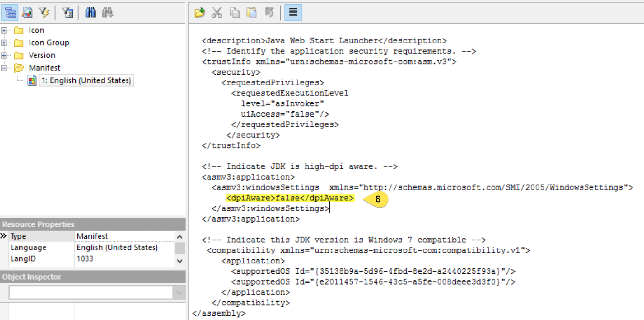Viewport: 644px width, 320px height.
Task: Click the Copy icon in editor toolbar
Action: click(x=234, y=13)
